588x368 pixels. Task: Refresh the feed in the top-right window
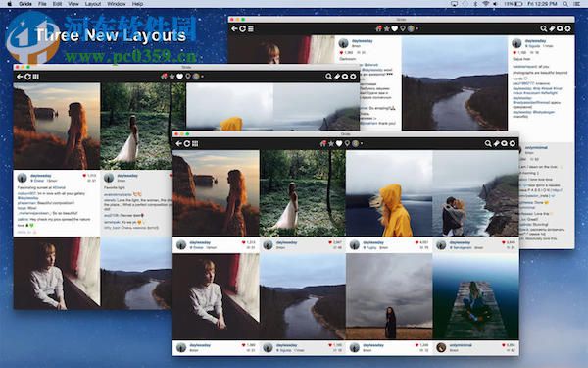(x=243, y=28)
